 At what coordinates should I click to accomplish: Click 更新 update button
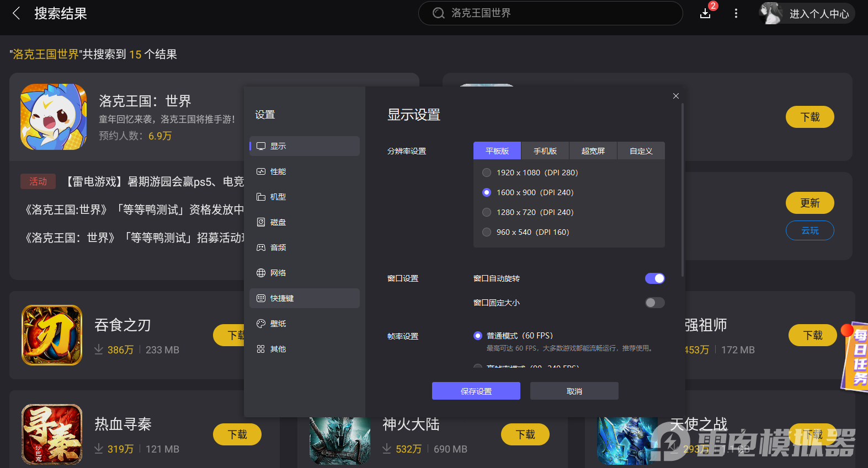(810, 203)
